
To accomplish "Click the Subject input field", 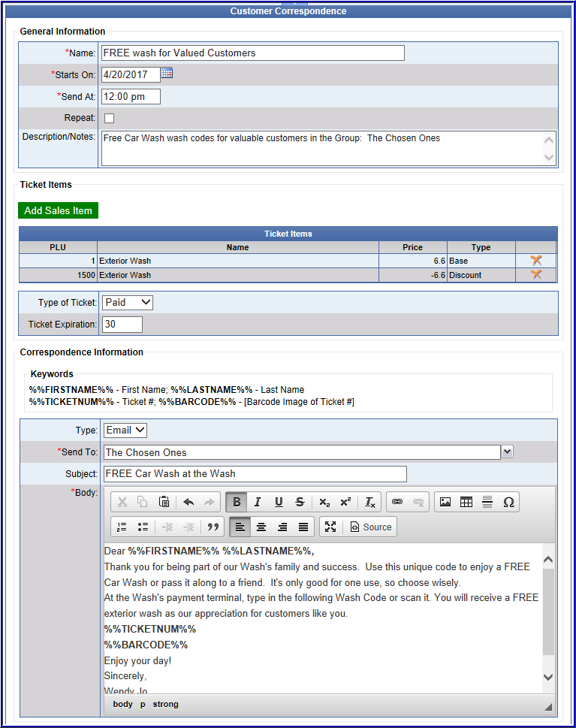I will (x=254, y=473).
